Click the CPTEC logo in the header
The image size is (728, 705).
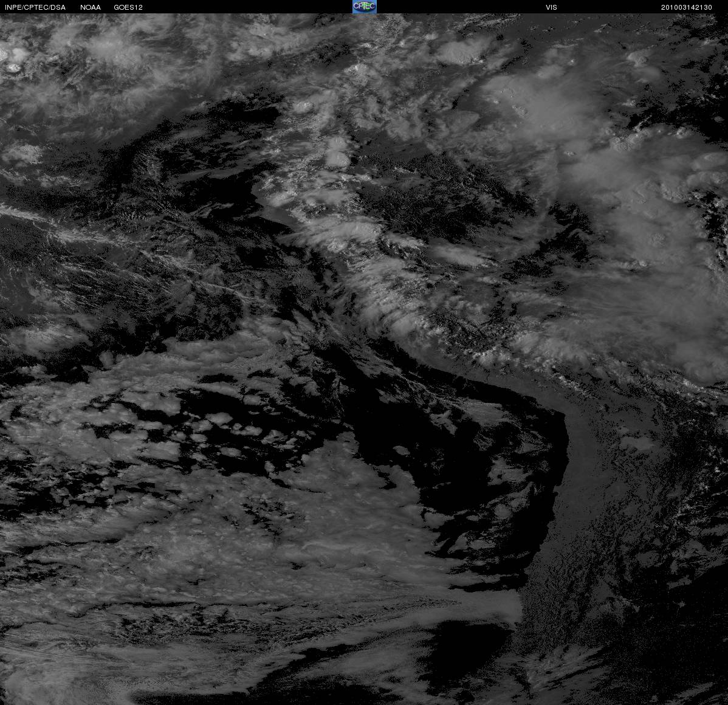(365, 7)
